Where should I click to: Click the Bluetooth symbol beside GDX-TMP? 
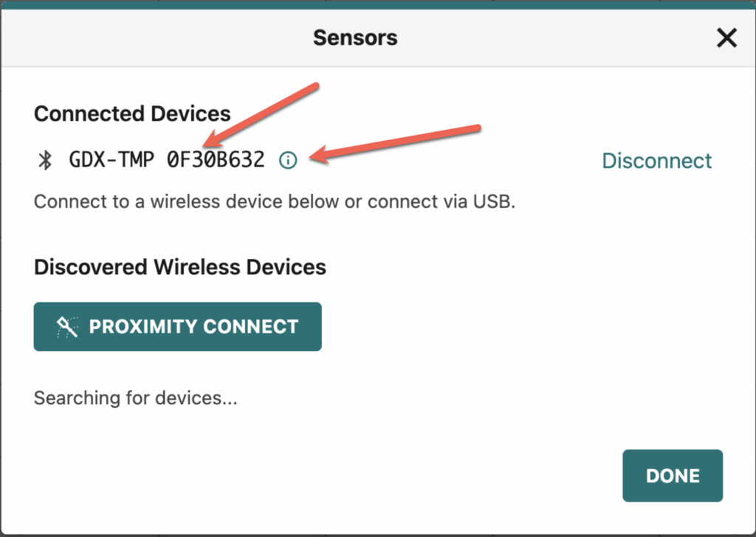click(x=45, y=160)
